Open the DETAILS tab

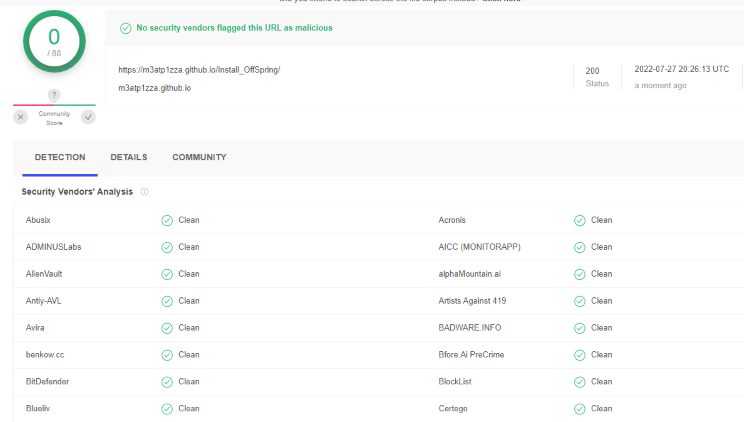[129, 157]
